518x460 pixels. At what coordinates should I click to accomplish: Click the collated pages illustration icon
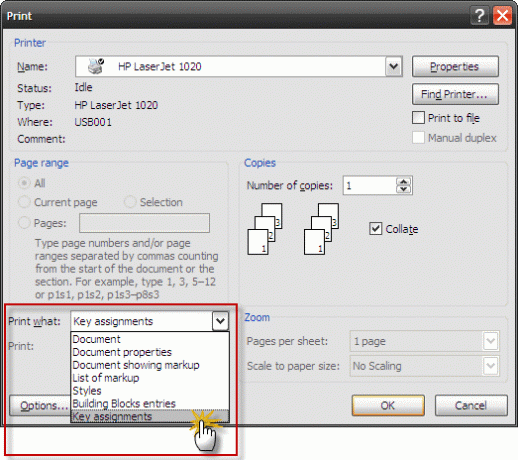click(x=265, y=229)
